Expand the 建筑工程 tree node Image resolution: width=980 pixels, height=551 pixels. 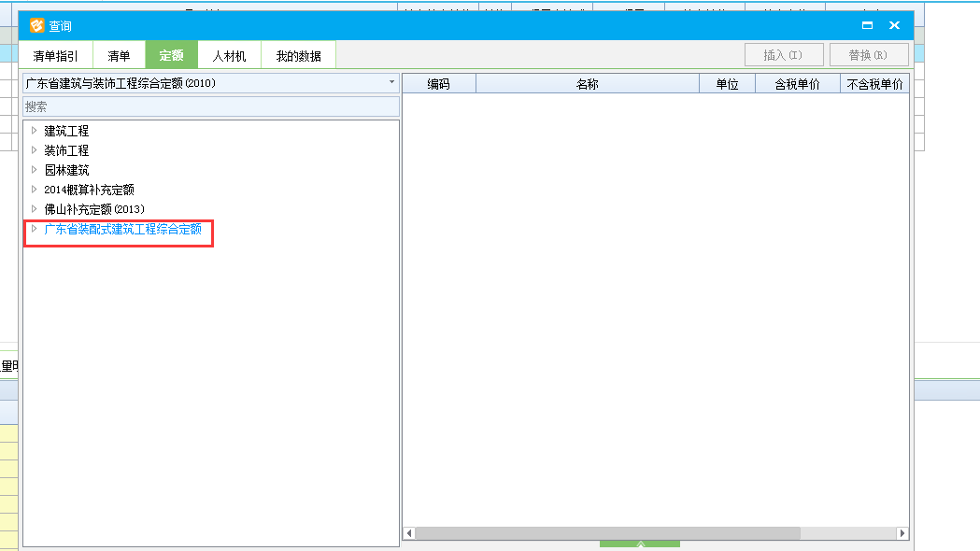click(34, 131)
